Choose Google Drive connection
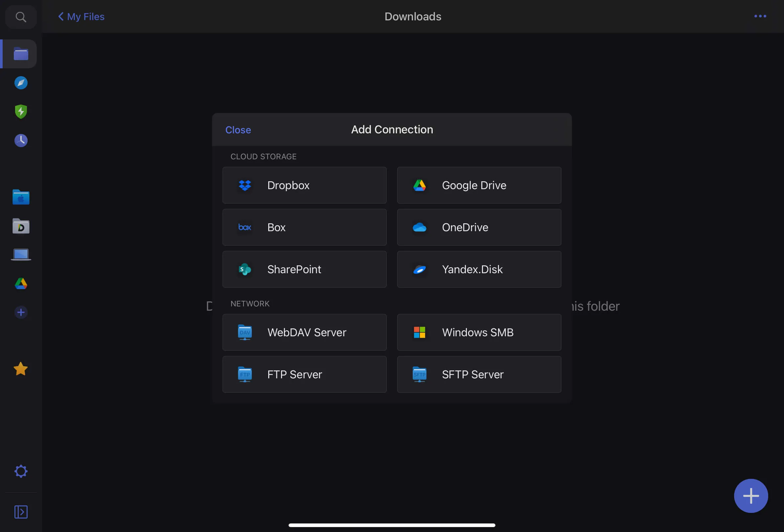 pos(479,185)
